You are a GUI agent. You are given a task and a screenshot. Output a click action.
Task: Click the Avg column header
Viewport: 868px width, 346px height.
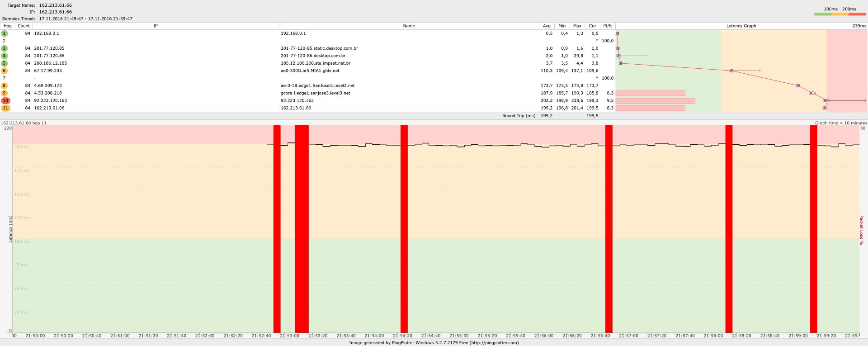click(547, 26)
